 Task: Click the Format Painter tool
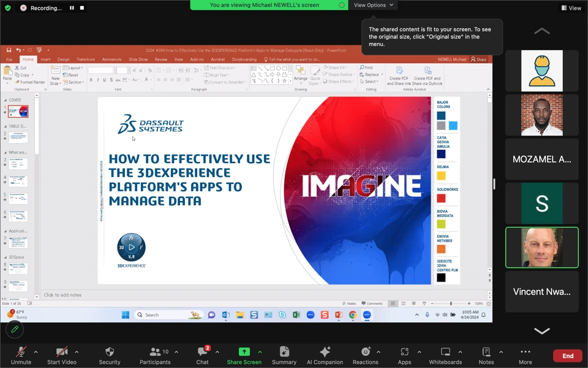click(x=30, y=82)
